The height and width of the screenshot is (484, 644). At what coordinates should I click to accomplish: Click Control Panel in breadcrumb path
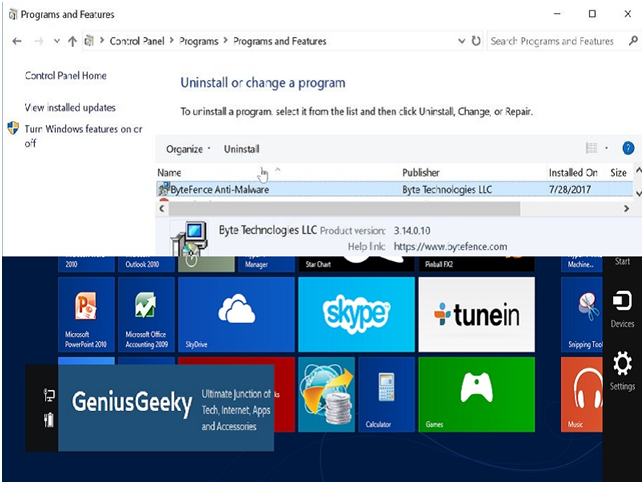(x=137, y=41)
